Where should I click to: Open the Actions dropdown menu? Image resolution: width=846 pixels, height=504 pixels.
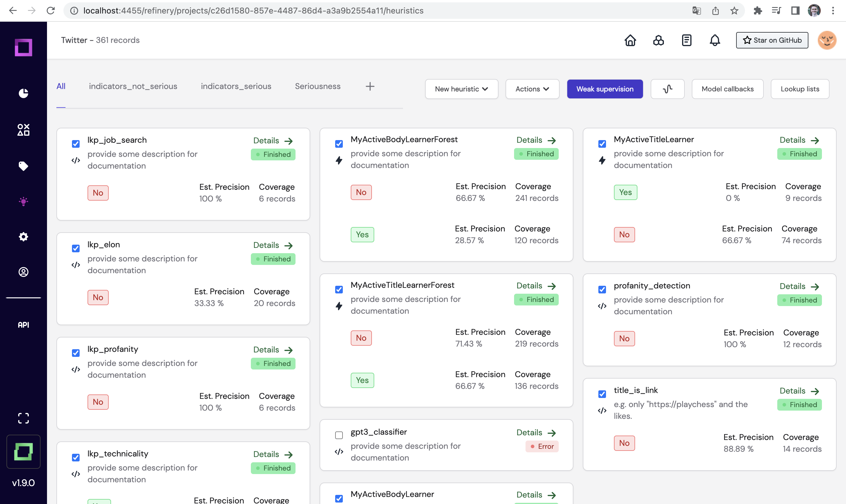pos(532,89)
